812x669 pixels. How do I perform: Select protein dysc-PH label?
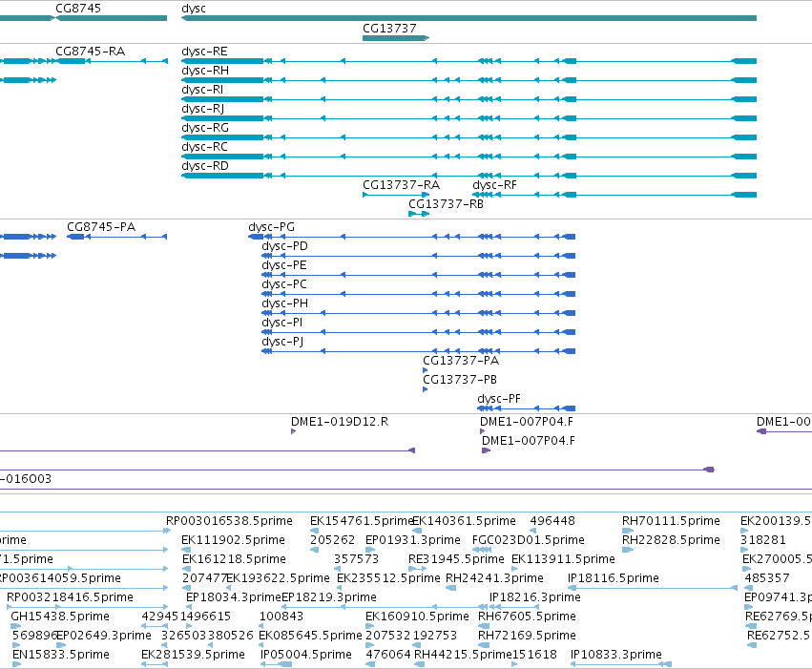coord(285,303)
